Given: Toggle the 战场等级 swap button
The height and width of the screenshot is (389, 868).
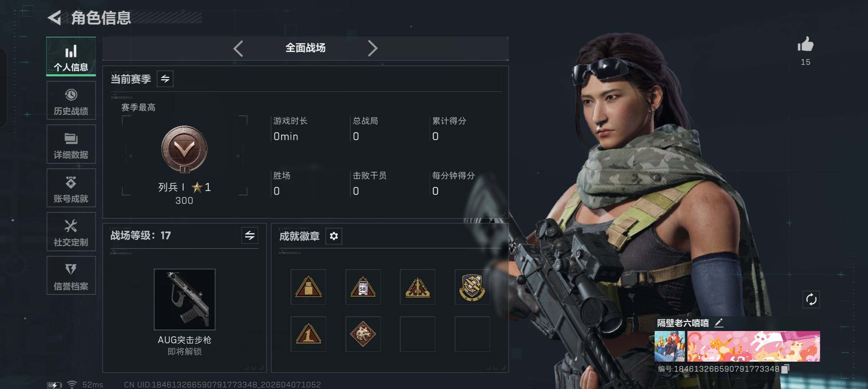Looking at the screenshot, I should 250,236.
